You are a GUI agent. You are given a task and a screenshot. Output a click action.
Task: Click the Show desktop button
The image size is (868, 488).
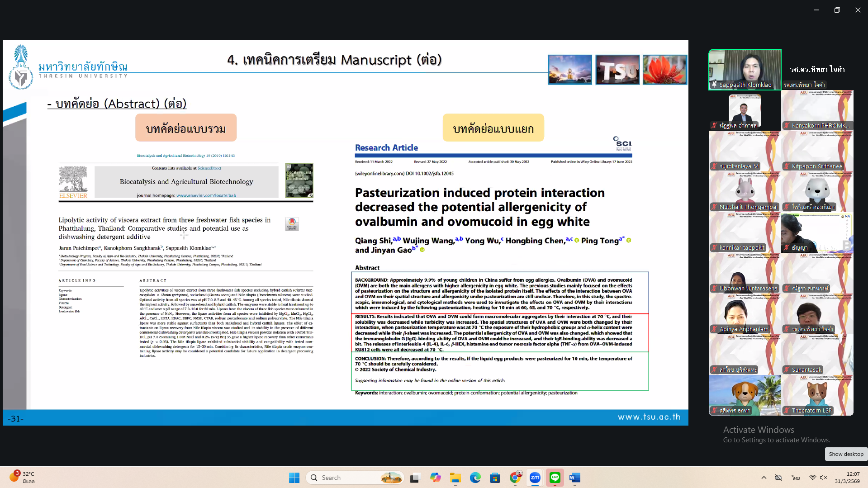(x=846, y=454)
